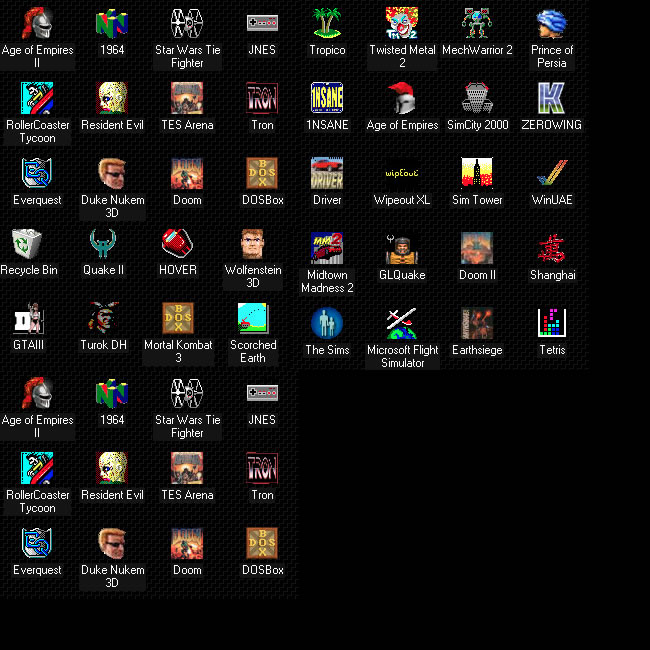Image resolution: width=650 pixels, height=650 pixels.
Task: Launch the Scorched Earth icon
Action: 252,318
